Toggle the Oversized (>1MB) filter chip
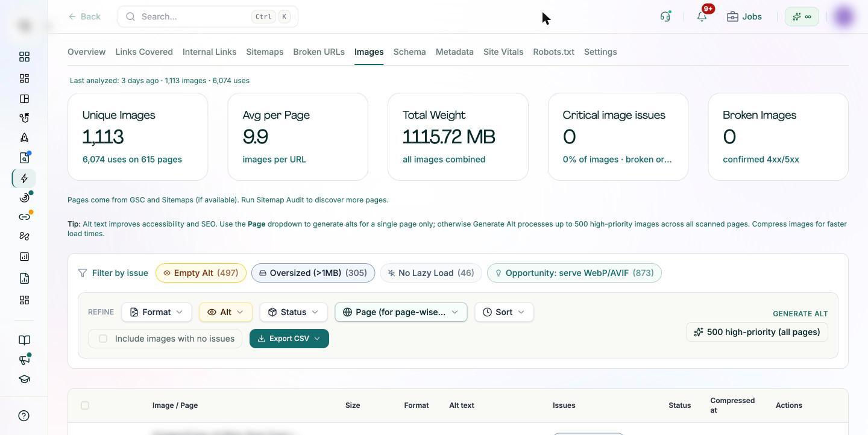Screen dimensions: 868x435 pyautogui.click(x=313, y=273)
